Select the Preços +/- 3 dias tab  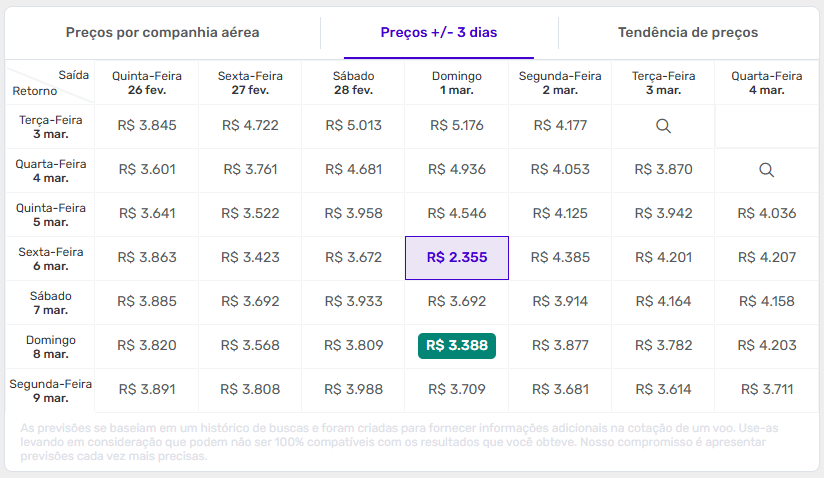click(439, 33)
